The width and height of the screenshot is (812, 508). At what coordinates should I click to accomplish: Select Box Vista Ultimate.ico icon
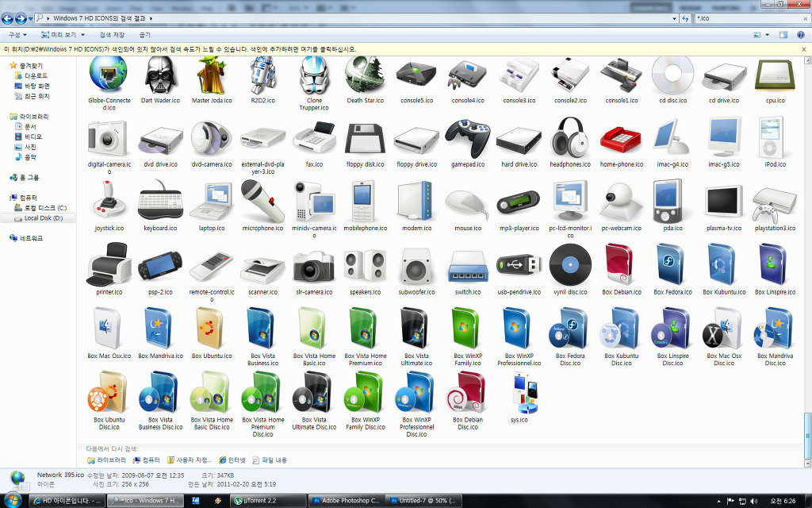click(416, 329)
